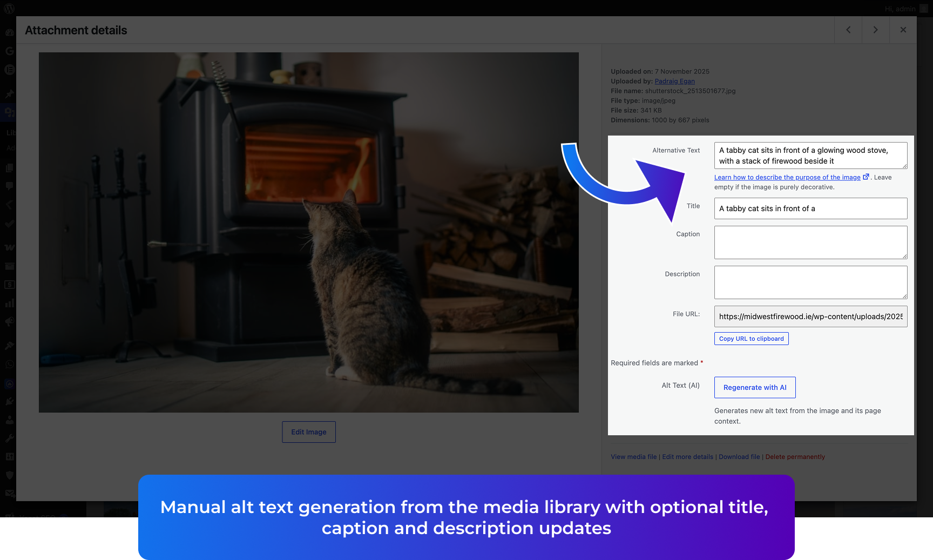
Task: Open the Comments speech bubble icon
Action: coord(9,186)
